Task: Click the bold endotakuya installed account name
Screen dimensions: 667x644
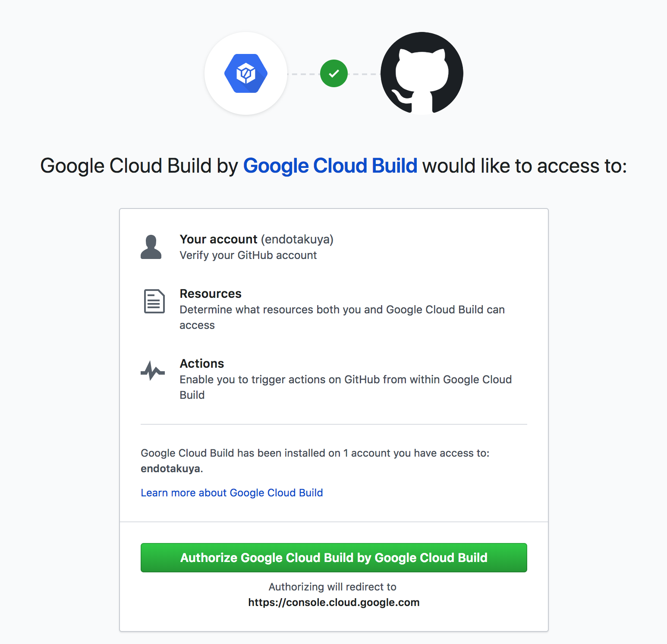Action: pos(170,468)
